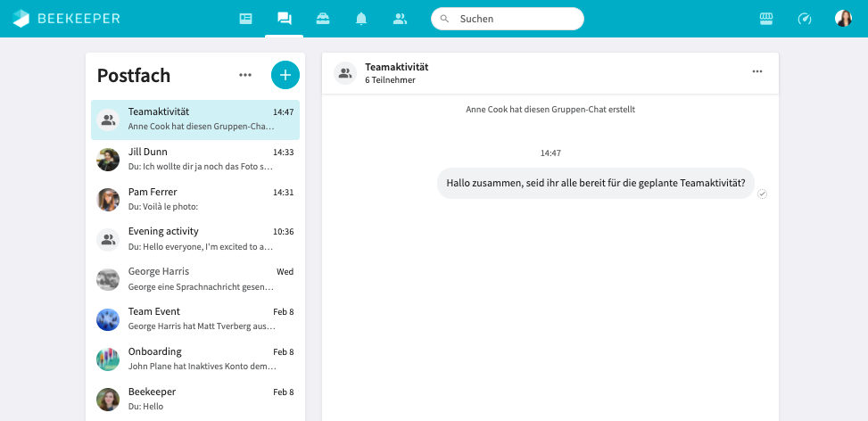Image resolution: width=868 pixels, height=421 pixels.
Task: Click the Evening activity group icon
Action: 108,240
